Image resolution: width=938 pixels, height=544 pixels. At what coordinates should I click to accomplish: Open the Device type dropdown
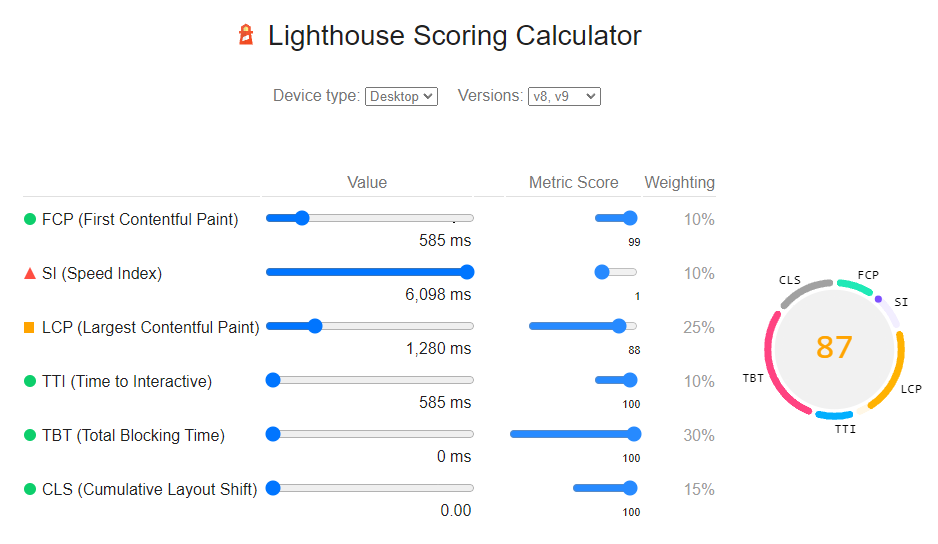click(x=401, y=96)
